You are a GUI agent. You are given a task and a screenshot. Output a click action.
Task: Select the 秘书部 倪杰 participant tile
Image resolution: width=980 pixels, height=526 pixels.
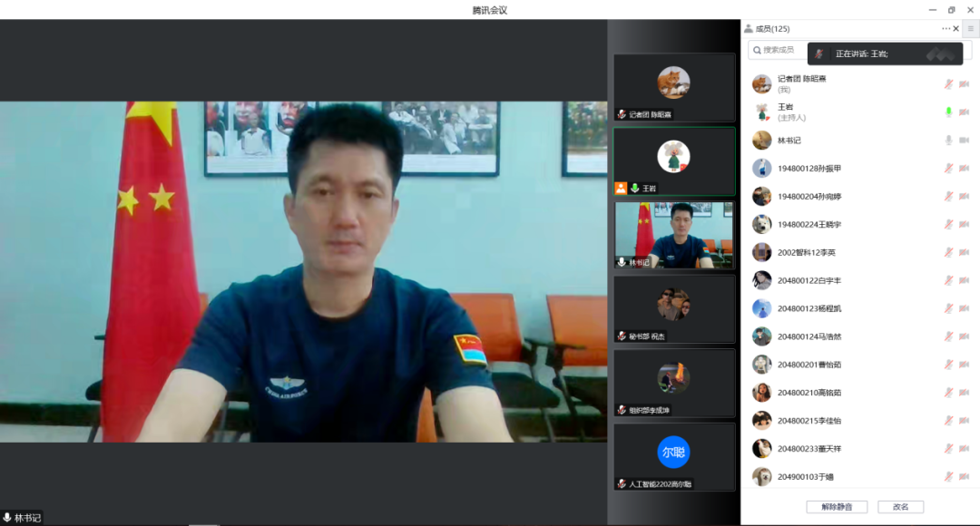pyautogui.click(x=673, y=308)
